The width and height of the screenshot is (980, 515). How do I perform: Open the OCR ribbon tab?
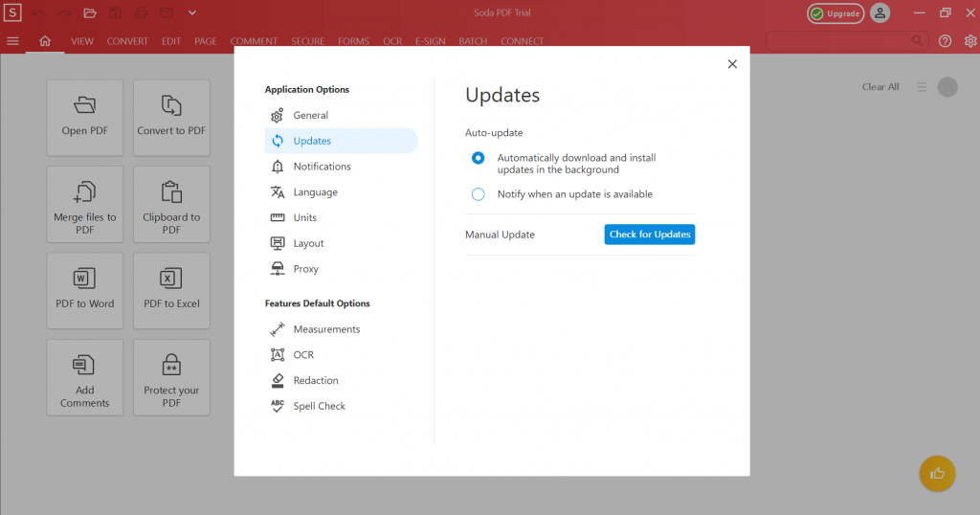(x=392, y=41)
